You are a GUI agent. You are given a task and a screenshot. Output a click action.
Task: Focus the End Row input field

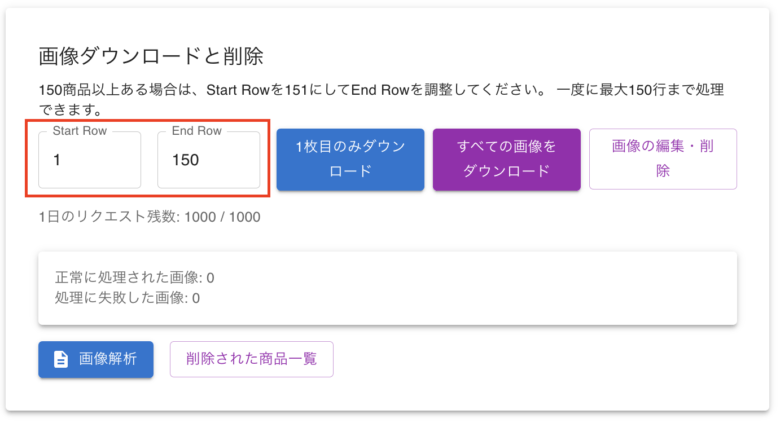pyautogui.click(x=208, y=159)
